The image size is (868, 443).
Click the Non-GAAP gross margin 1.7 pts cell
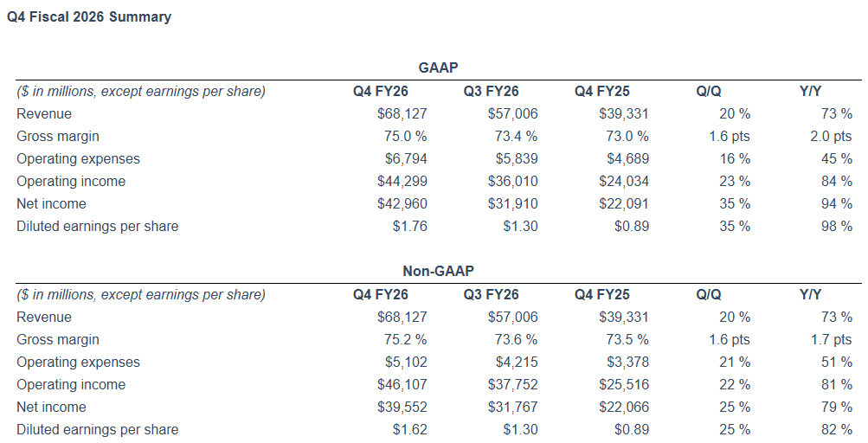tap(830, 340)
